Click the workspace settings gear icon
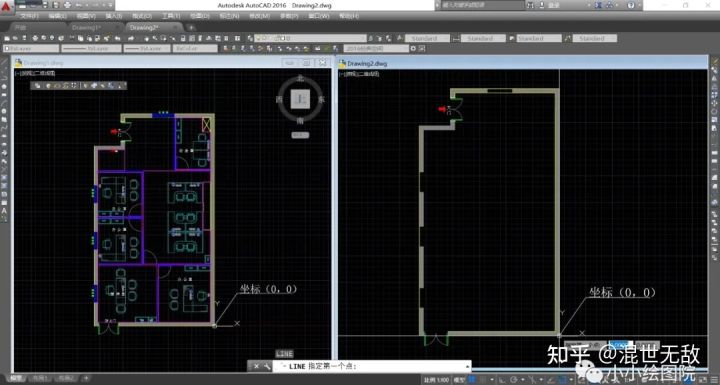 [x=413, y=48]
